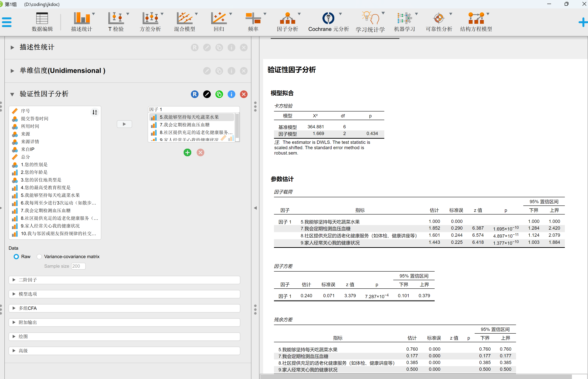Image resolution: width=588 pixels, height=379 pixels.
Task: Remove the 验证性因子分析 analysis with red X
Action: click(244, 94)
